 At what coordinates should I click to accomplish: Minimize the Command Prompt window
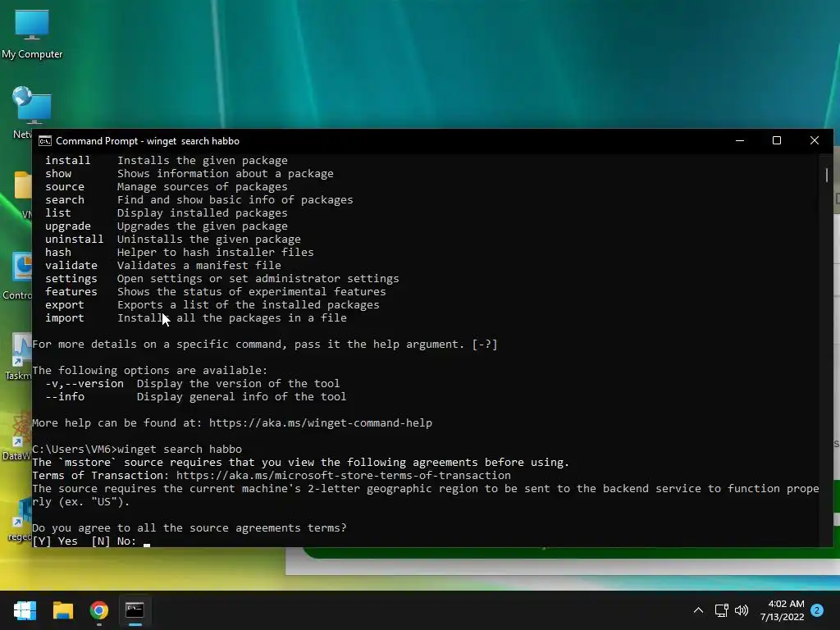click(740, 140)
